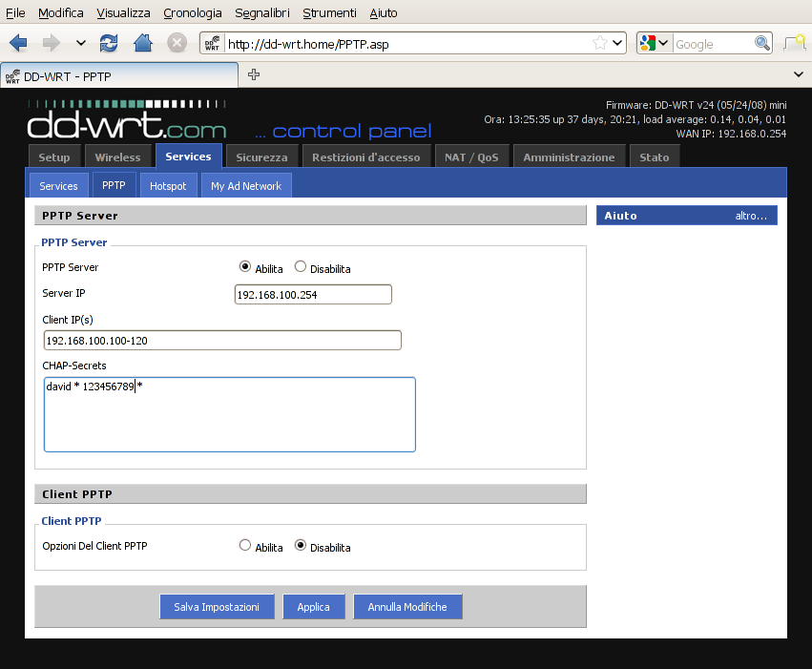Open the File menu
Viewport: 812px width, 669px height.
click(15, 13)
